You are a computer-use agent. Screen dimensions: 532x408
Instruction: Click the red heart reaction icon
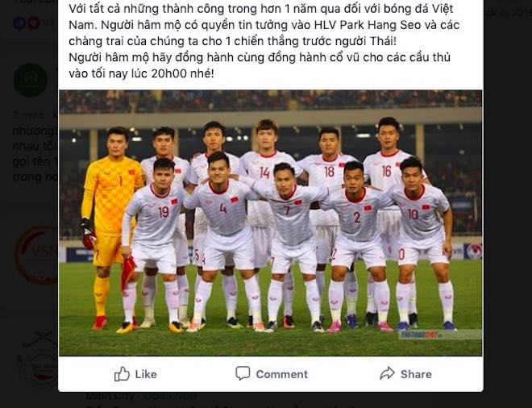coord(33,23)
